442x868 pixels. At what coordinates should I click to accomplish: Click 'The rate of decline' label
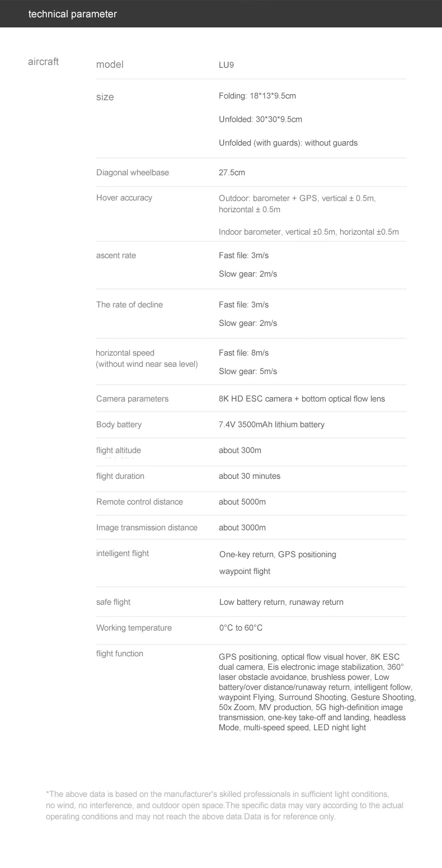click(x=129, y=305)
